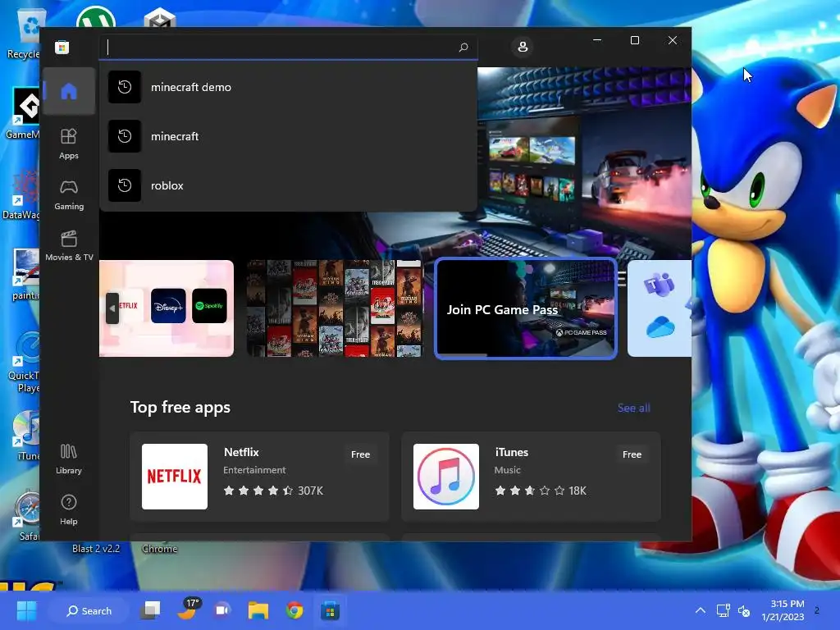Click the Netflix star rating 307K
The width and height of the screenshot is (840, 630).
click(273, 491)
